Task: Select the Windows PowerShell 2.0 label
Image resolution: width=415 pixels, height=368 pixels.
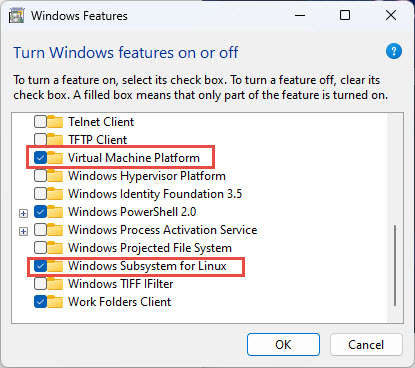Action: click(x=132, y=212)
